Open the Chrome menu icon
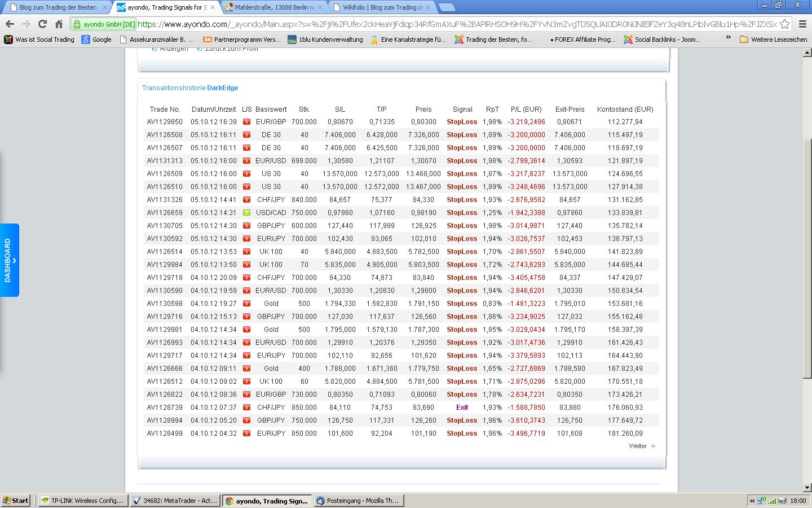Image resolution: width=812 pixels, height=508 pixels. coord(803,24)
